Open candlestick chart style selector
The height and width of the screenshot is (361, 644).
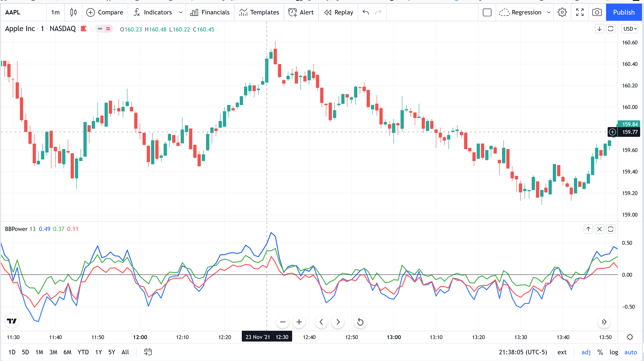pyautogui.click(x=73, y=12)
